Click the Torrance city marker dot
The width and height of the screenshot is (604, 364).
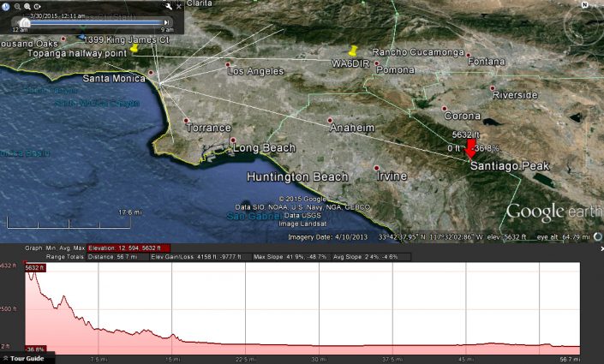click(x=187, y=121)
